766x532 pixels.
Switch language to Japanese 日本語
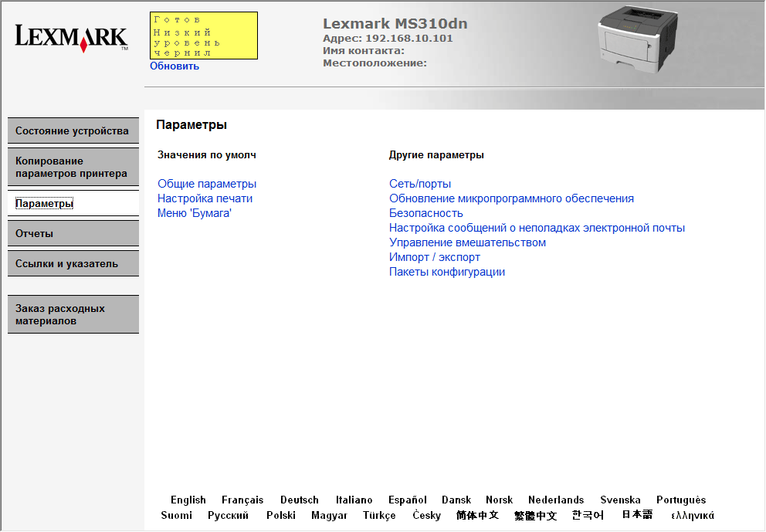637,514
